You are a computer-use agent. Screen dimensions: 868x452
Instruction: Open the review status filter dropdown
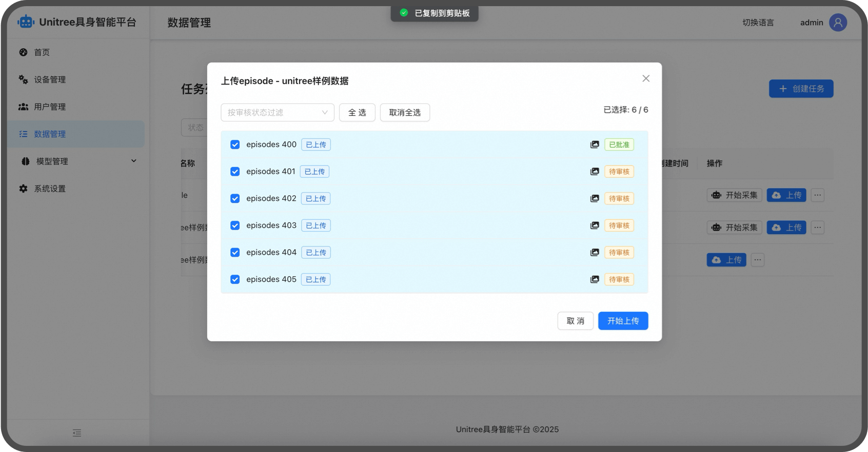pyautogui.click(x=277, y=112)
